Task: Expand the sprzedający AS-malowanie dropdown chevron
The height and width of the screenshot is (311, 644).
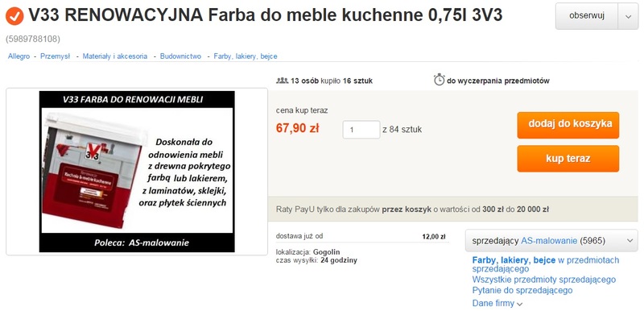Action: (x=630, y=241)
